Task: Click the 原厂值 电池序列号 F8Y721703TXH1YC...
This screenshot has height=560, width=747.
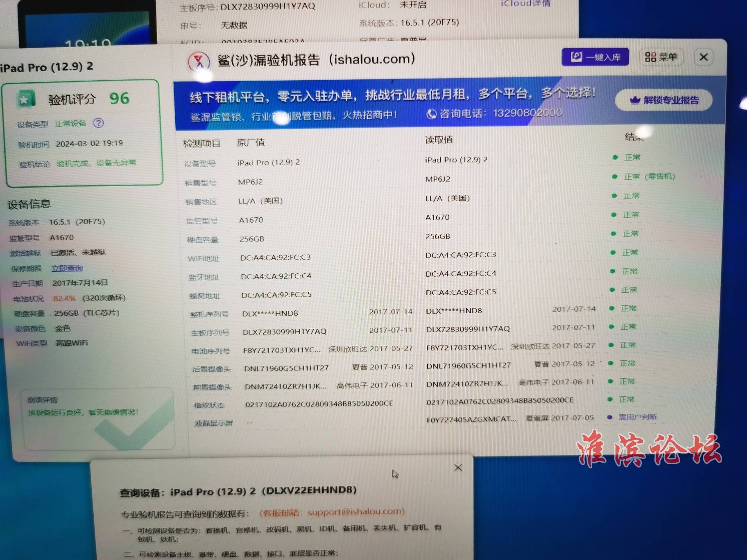Action: point(282,350)
